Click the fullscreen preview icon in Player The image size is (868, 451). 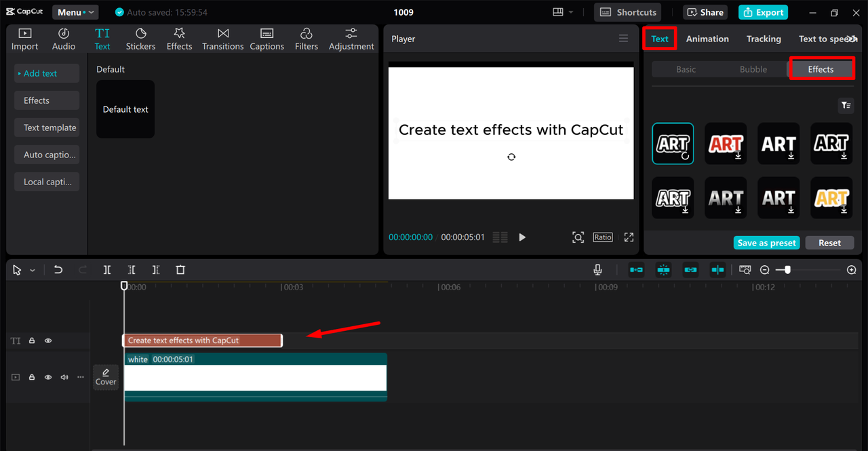(629, 237)
